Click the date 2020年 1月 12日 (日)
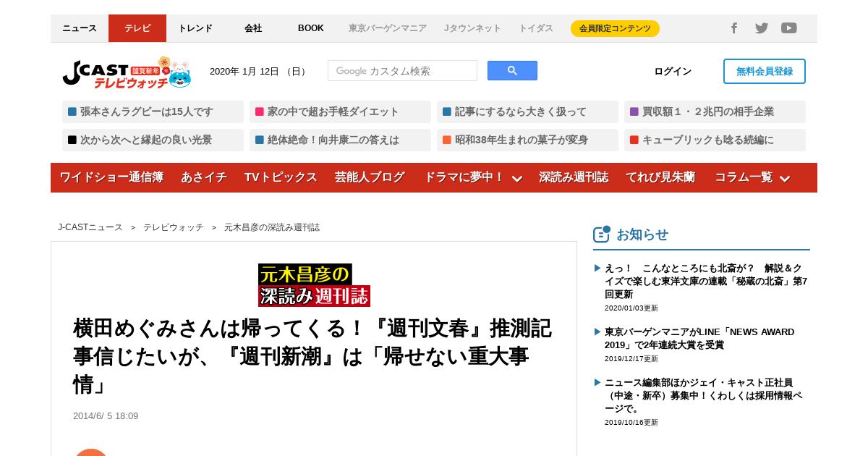Viewport: 868px width, 456px height. tap(260, 71)
